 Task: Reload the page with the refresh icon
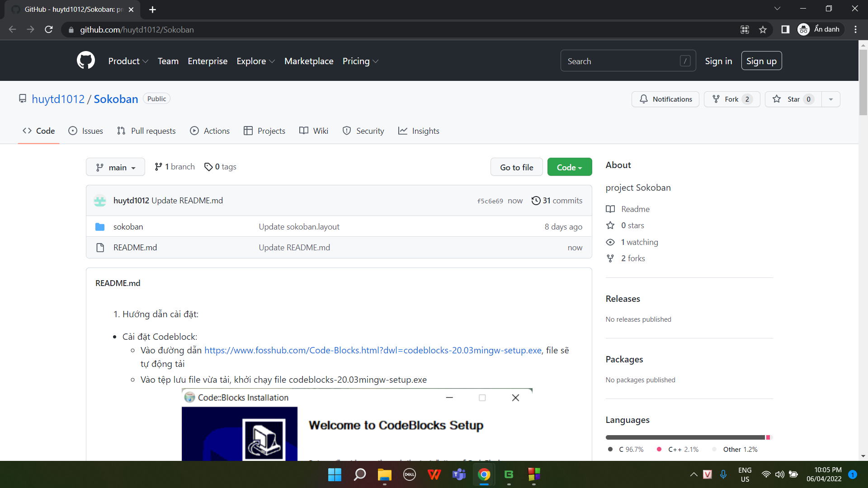coord(49,29)
